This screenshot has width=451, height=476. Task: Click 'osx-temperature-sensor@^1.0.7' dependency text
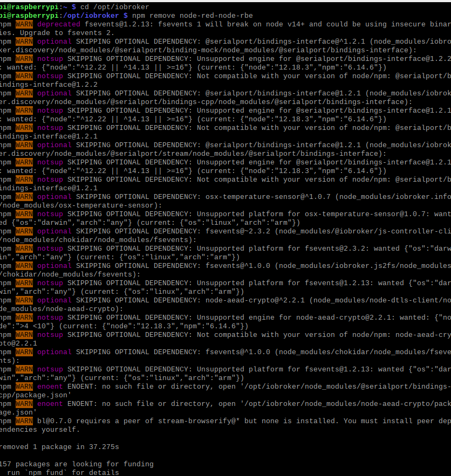[268, 197]
